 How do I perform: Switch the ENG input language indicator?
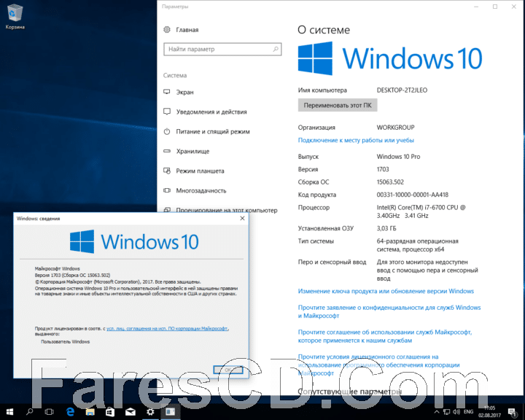[x=468, y=412]
